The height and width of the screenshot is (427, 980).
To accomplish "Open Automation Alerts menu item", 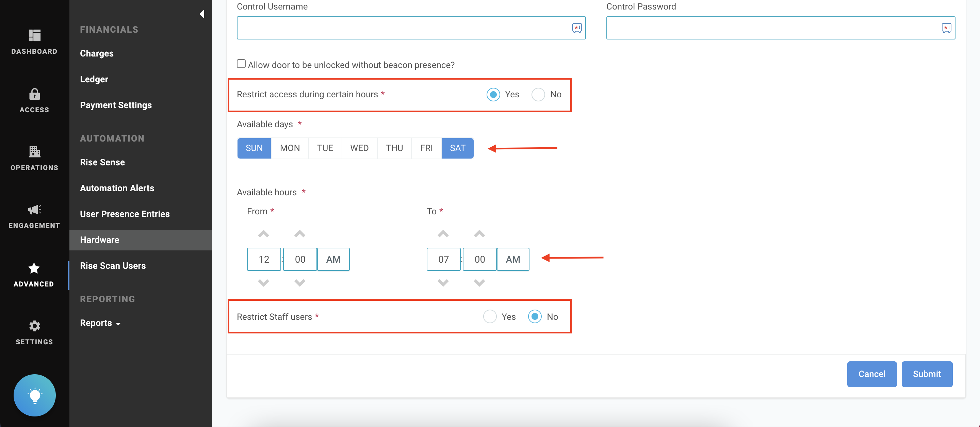I will coord(117,188).
